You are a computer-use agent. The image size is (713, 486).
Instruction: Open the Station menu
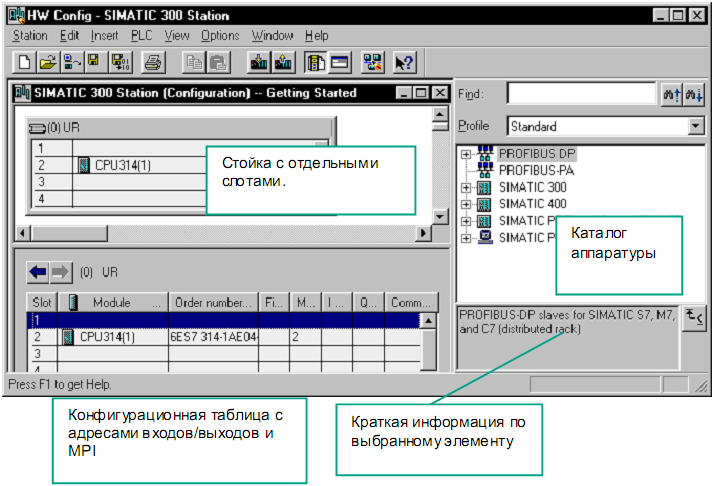click(x=30, y=36)
